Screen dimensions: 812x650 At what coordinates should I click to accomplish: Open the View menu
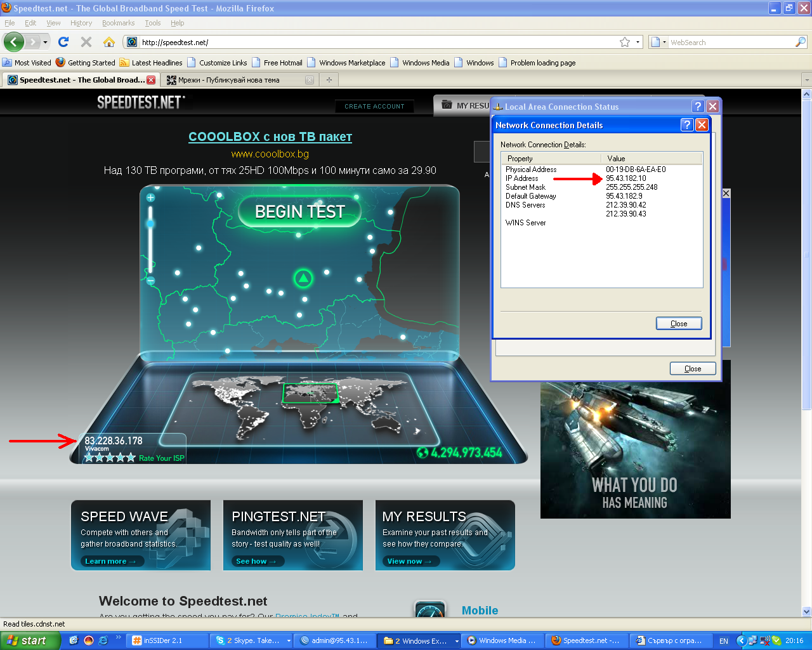(x=53, y=23)
